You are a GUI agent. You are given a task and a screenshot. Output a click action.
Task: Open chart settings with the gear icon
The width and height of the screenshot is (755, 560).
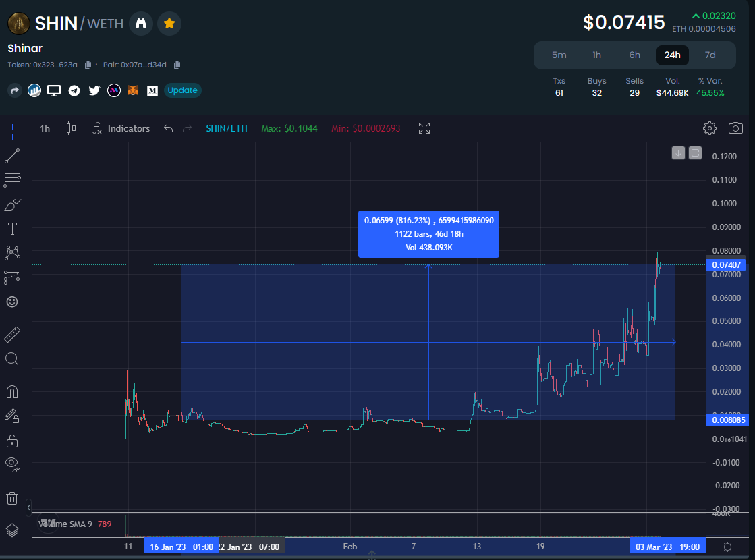tap(709, 128)
